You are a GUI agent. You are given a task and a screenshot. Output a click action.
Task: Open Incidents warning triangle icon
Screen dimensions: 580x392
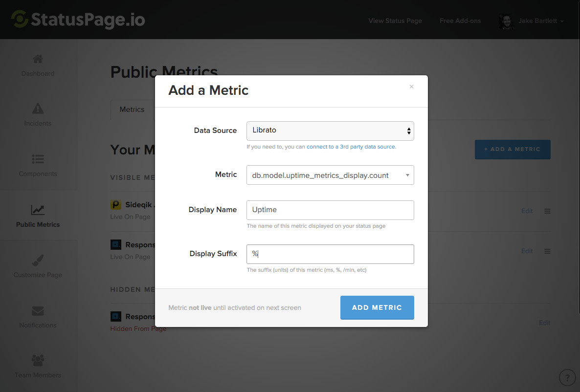(x=38, y=109)
